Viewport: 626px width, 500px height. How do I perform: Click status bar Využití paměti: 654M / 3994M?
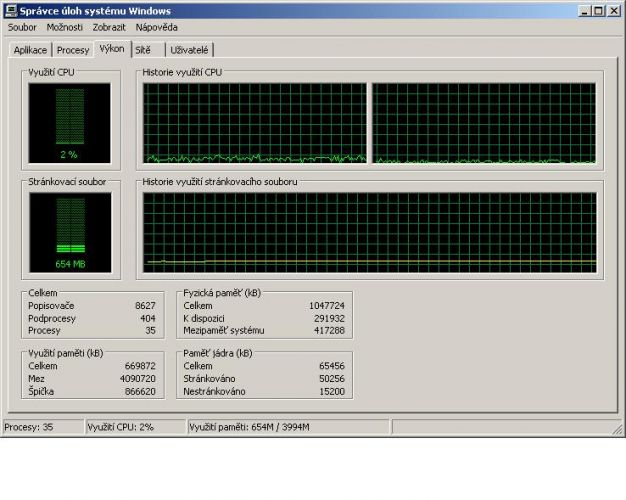pos(289,427)
